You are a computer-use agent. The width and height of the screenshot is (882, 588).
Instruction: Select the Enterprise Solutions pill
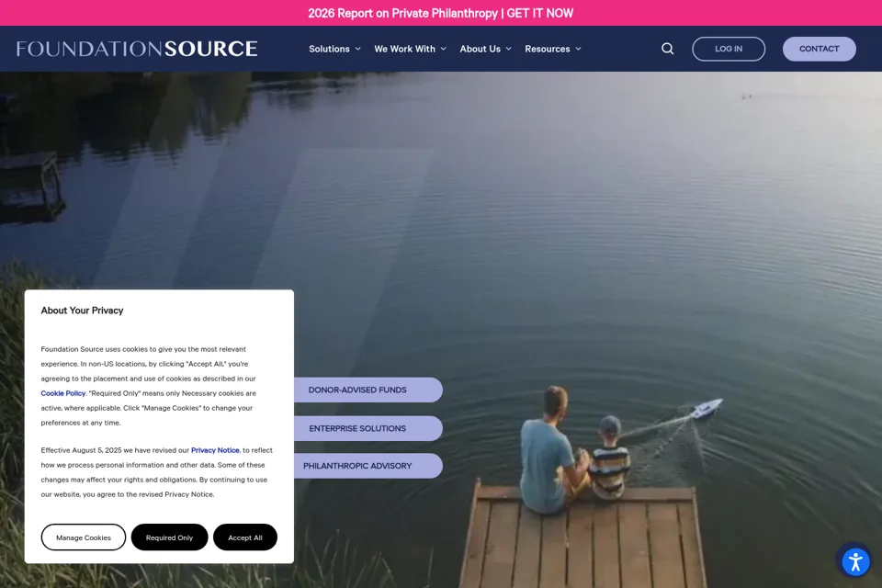(x=367, y=428)
